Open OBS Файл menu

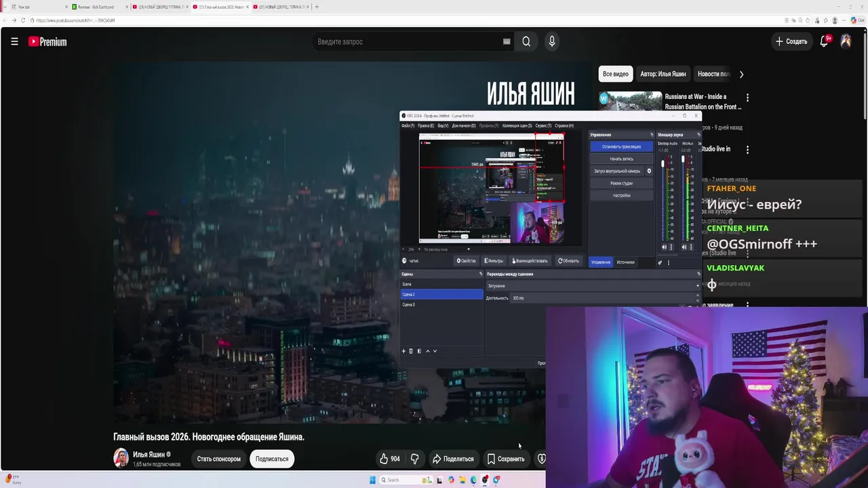pyautogui.click(x=408, y=125)
